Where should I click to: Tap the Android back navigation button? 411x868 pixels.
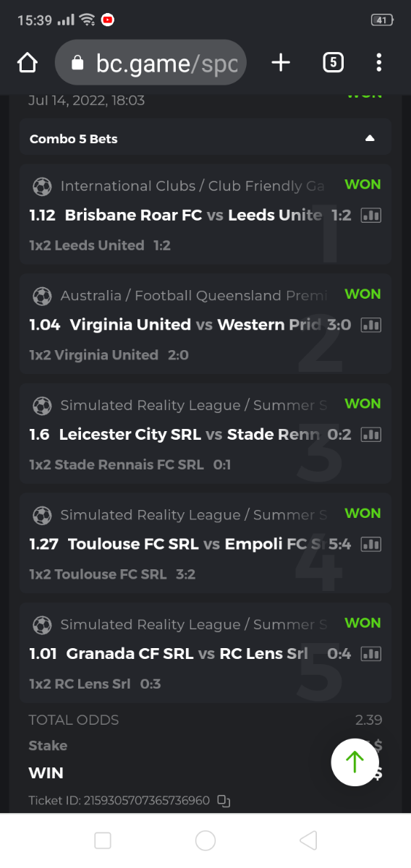click(x=308, y=841)
